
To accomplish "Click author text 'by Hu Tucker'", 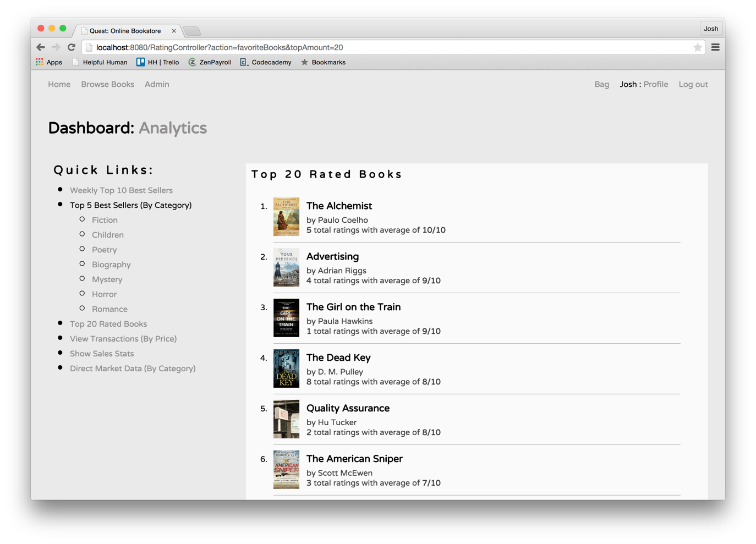I will 331,422.
